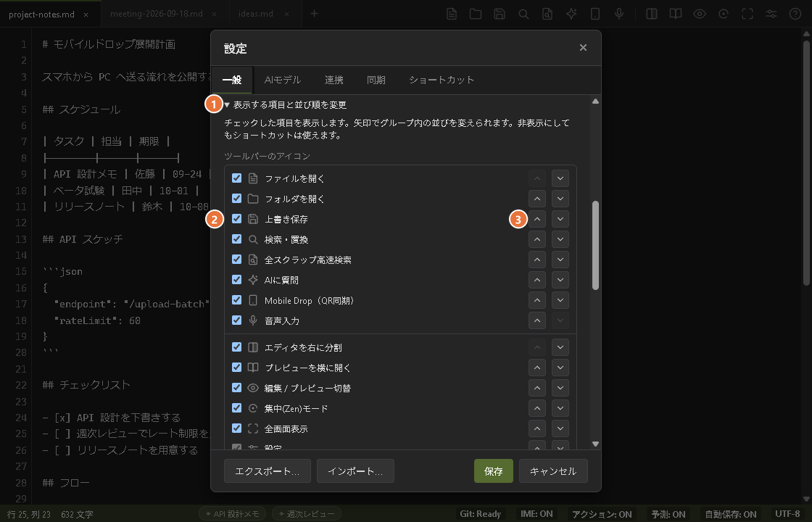Click the 予測: ON status indicator
The image size is (812, 522).
(x=668, y=514)
